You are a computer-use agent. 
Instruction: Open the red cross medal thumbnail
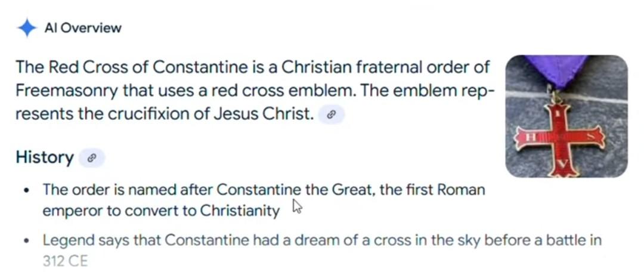point(566,116)
